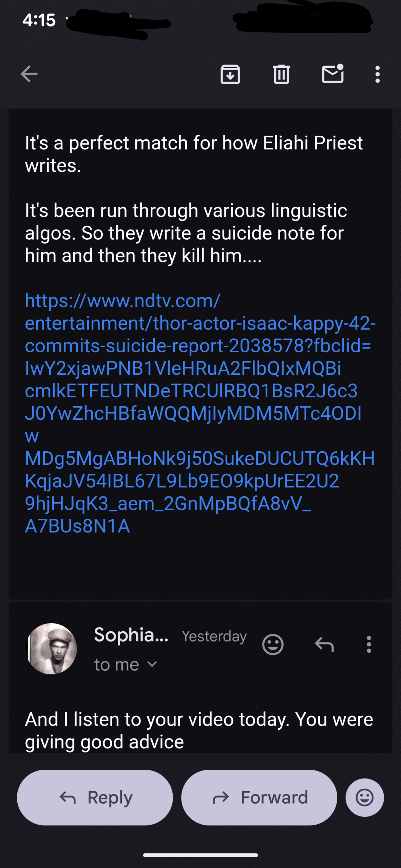401x868 pixels.
Task: Mark the email as unread
Action: pos(332,74)
